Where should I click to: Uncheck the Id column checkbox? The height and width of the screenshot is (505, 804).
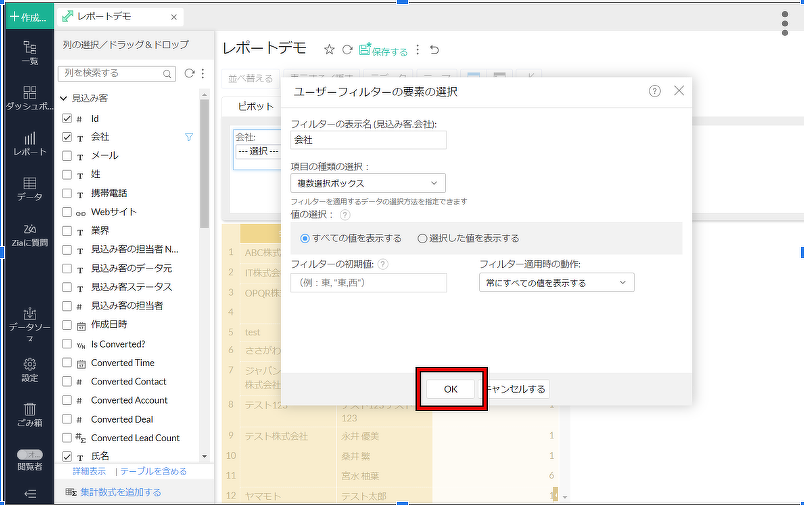tap(67, 118)
